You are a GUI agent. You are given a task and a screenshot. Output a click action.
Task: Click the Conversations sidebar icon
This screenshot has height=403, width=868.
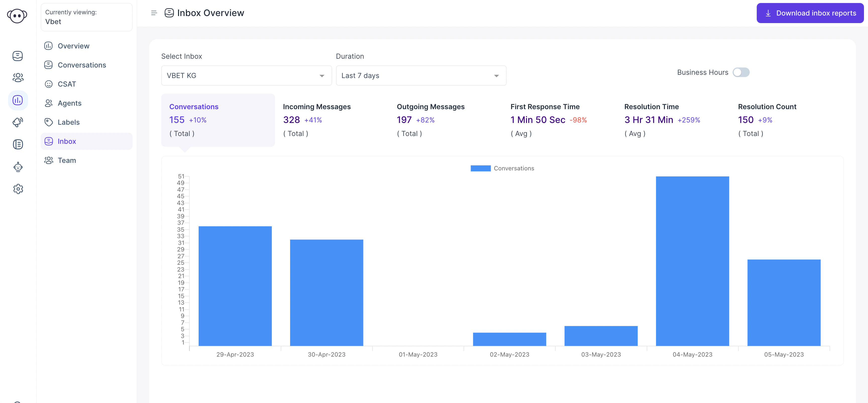[17, 55]
